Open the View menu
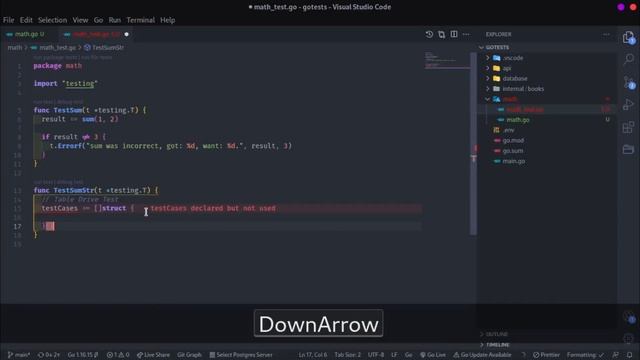 tap(80, 20)
